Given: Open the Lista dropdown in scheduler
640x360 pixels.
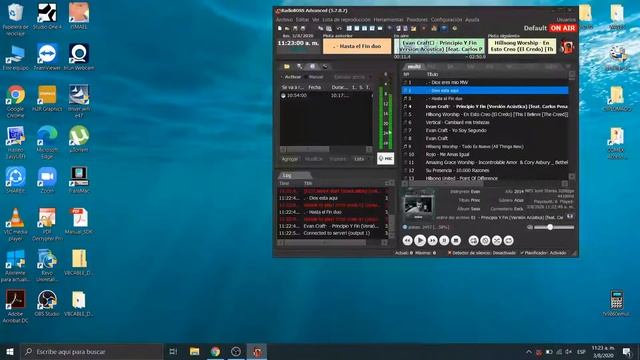Looking at the screenshot, I should (x=362, y=159).
